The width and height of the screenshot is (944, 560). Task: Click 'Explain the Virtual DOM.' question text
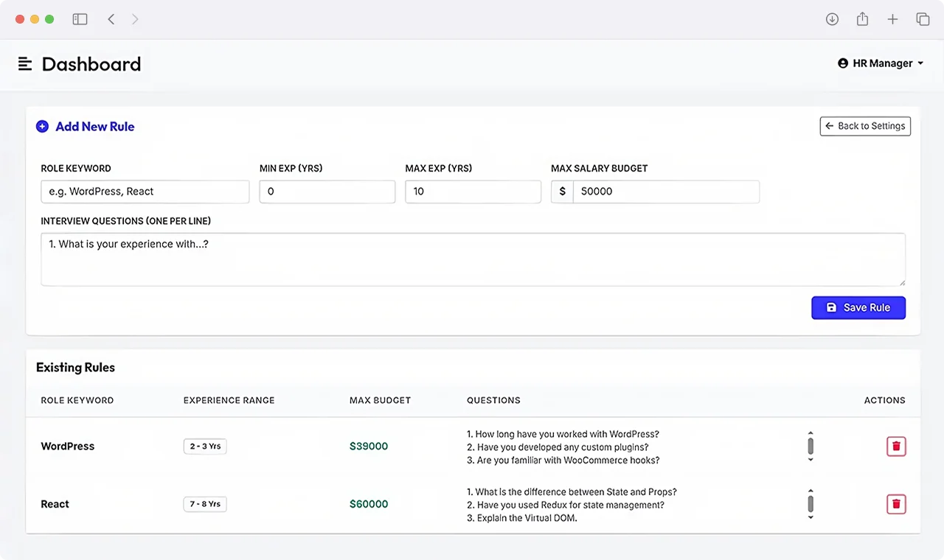tap(521, 518)
